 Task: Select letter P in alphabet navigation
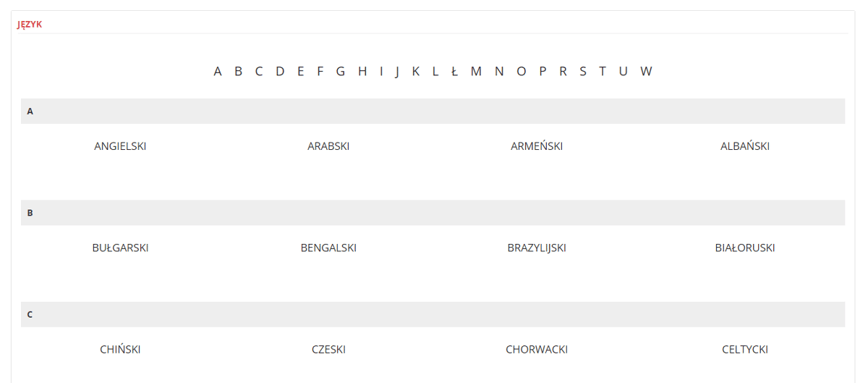(x=542, y=71)
